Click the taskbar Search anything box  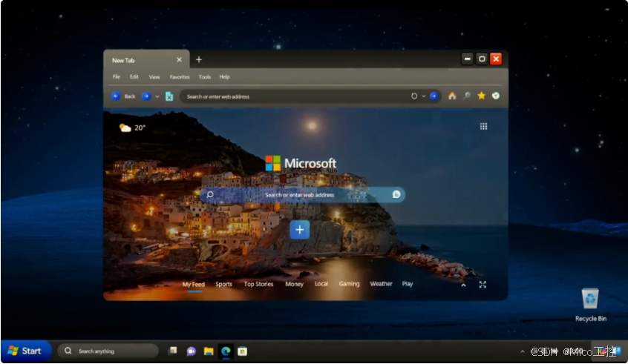point(108,351)
